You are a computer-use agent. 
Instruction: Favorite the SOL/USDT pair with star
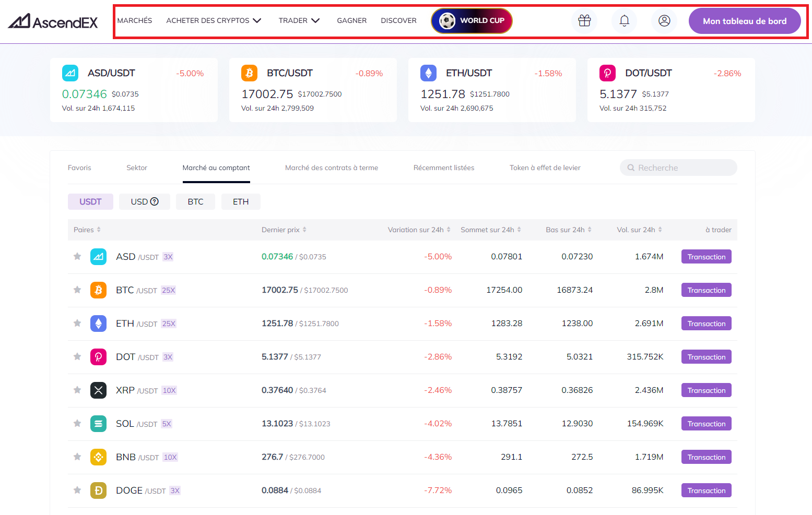[77, 423]
